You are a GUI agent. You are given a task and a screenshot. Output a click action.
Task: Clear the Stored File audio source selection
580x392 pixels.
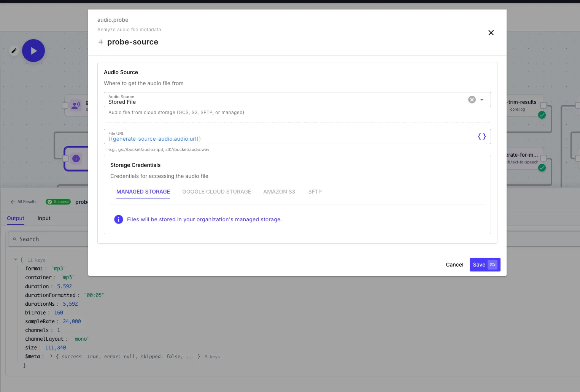tap(472, 99)
